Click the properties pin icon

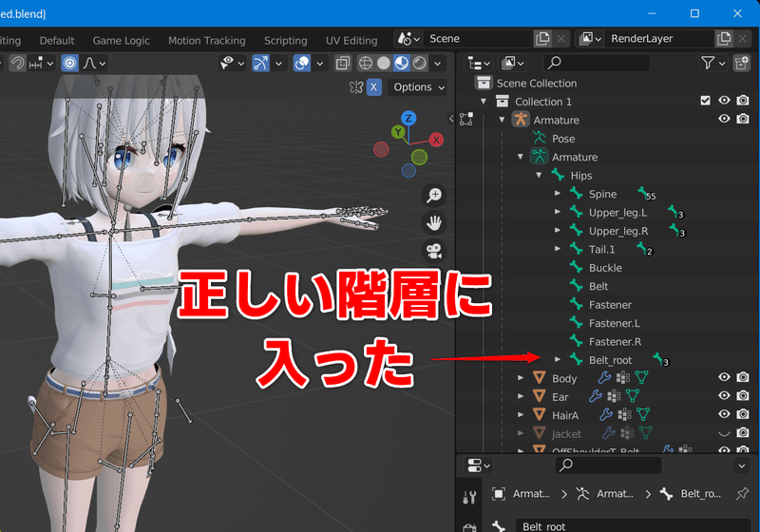pyautogui.click(x=742, y=494)
